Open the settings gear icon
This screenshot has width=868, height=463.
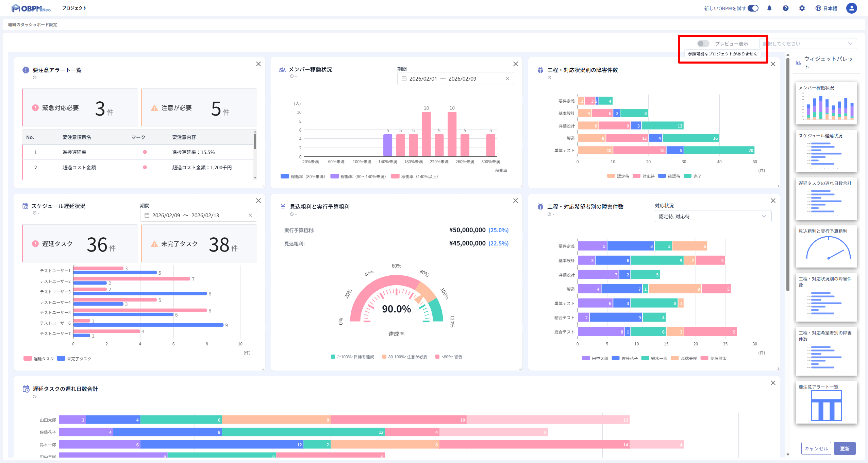click(x=802, y=8)
